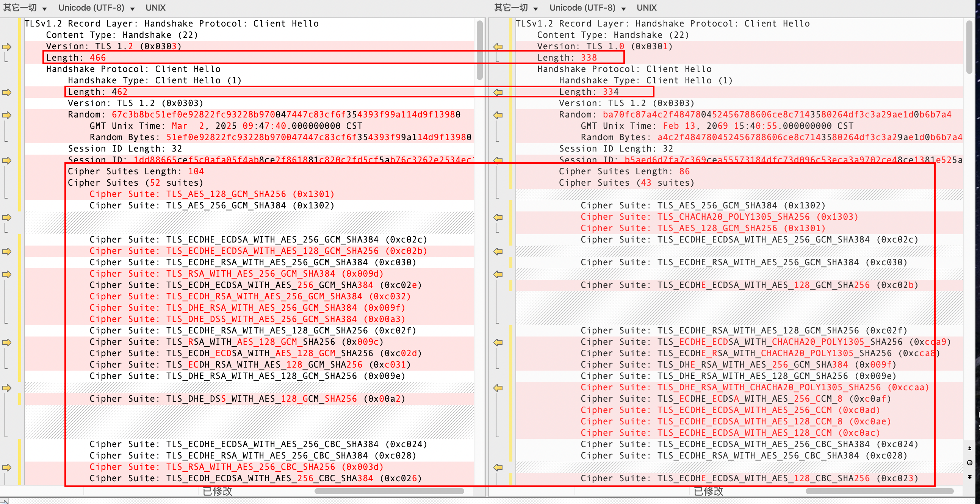Click copy-left arrow beside right Length: 334 line

point(498,92)
